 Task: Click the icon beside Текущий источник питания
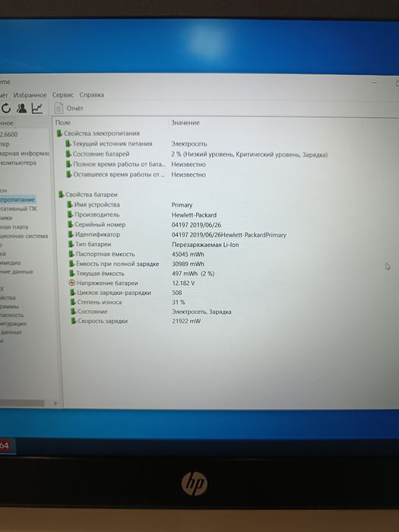(68, 144)
